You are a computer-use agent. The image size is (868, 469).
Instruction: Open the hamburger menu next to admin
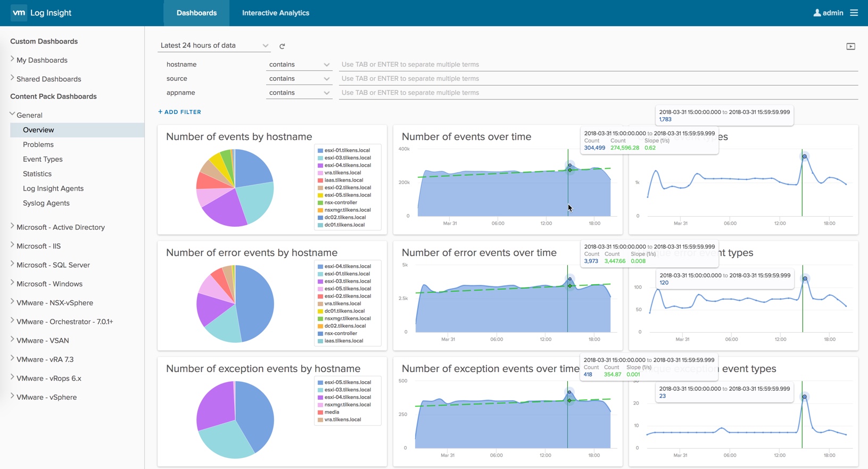click(854, 13)
